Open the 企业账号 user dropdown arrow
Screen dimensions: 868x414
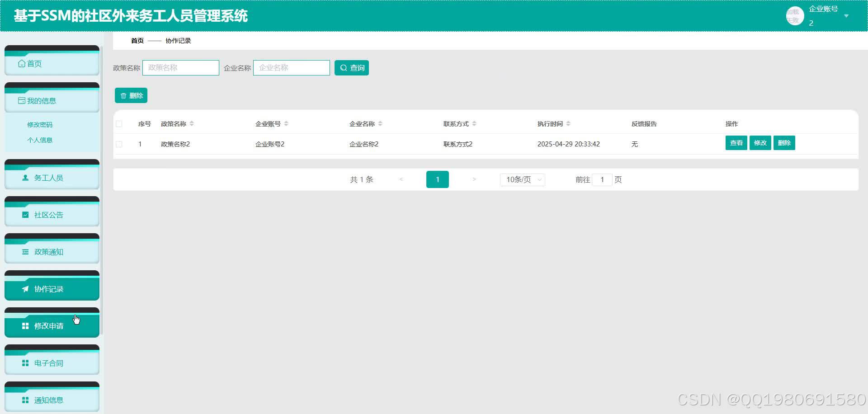(x=846, y=16)
